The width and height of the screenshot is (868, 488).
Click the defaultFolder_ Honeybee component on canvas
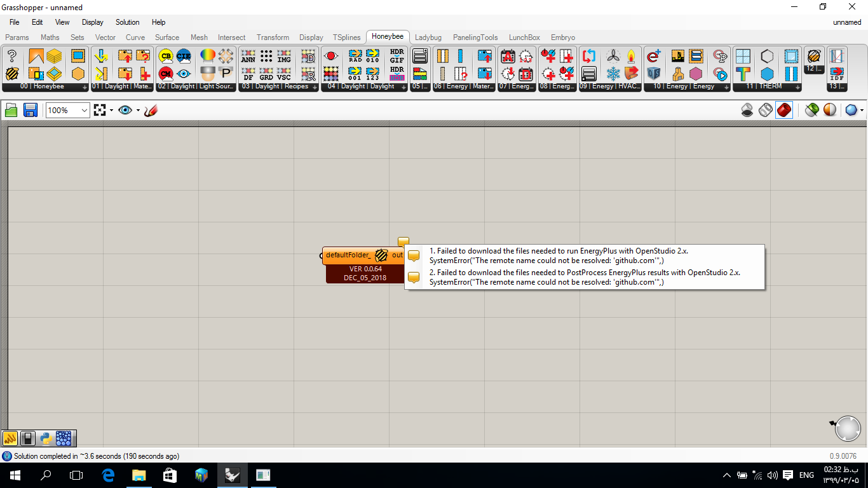(x=363, y=255)
